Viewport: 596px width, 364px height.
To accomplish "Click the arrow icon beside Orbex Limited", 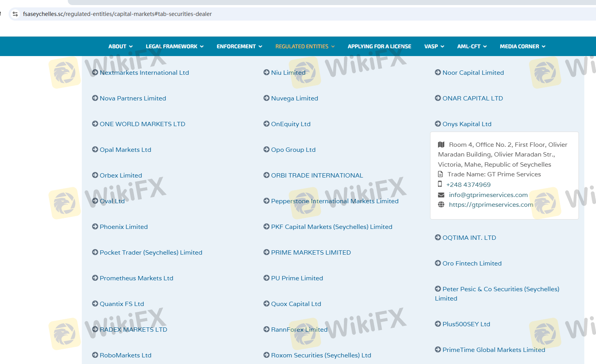I will click(95, 175).
